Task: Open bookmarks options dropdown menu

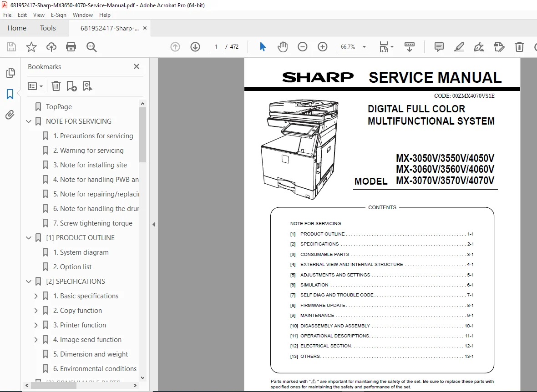Action: [35, 86]
